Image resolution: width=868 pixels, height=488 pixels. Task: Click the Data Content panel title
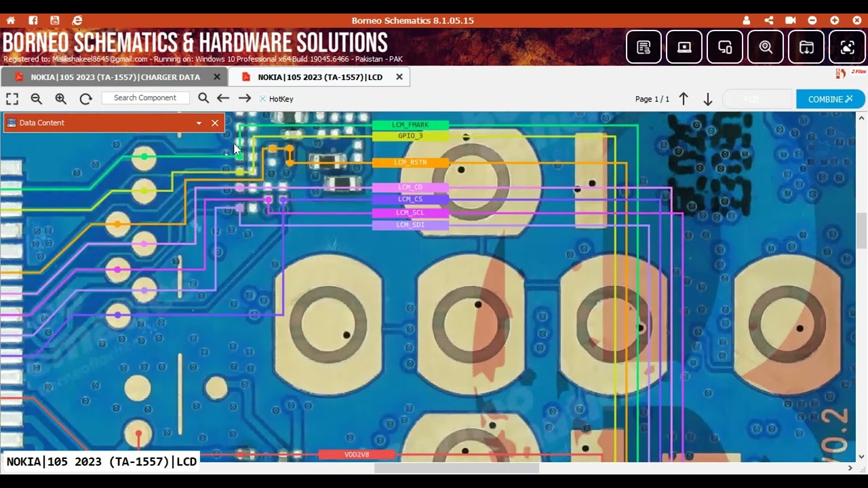point(42,123)
